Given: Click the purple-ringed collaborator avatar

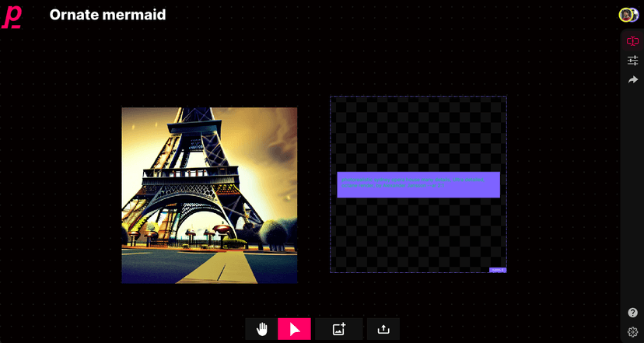Looking at the screenshot, I should (635, 15).
